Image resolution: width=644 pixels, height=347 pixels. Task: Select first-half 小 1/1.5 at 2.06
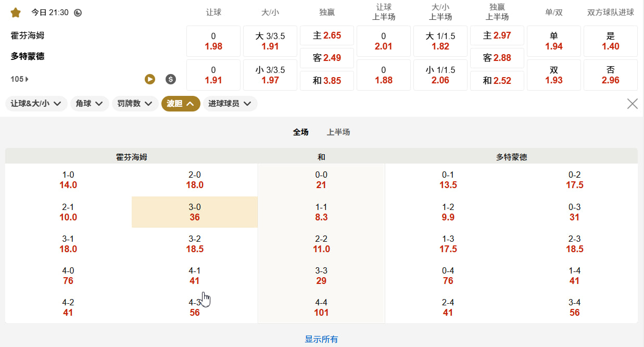(x=440, y=75)
